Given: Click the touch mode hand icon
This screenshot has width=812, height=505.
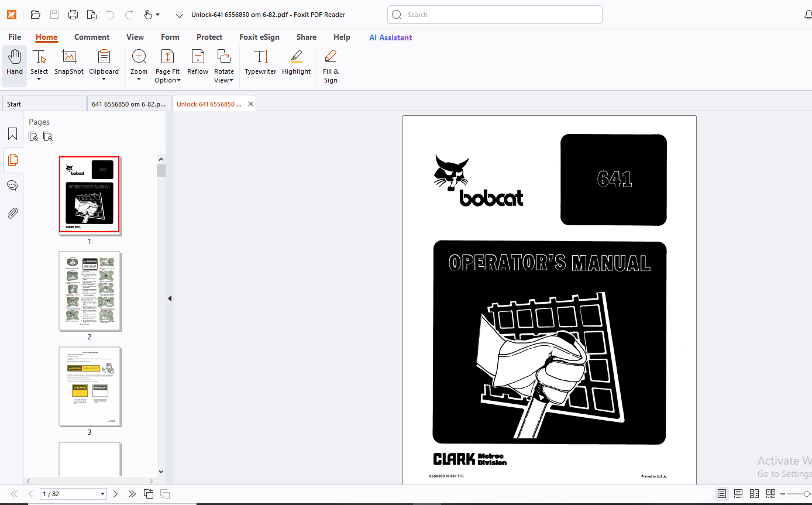Looking at the screenshot, I should (148, 15).
